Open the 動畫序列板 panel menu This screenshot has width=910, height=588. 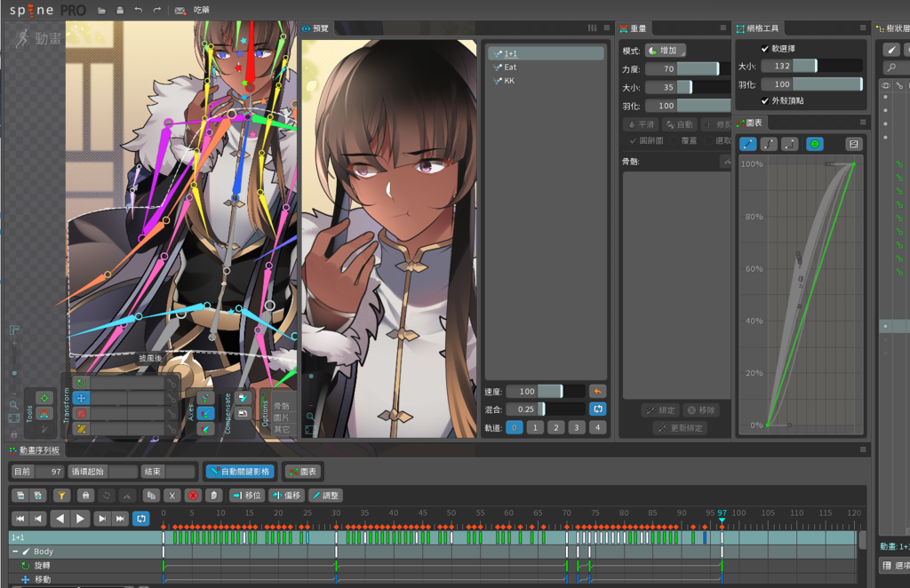[x=862, y=449]
